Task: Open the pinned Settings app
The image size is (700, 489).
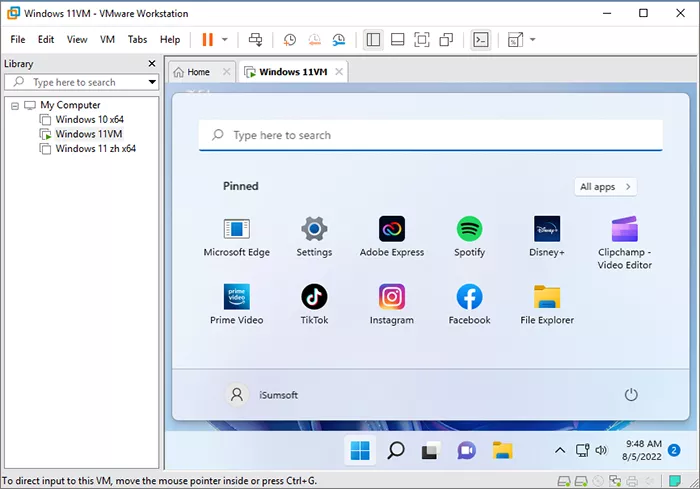Action: point(314,237)
